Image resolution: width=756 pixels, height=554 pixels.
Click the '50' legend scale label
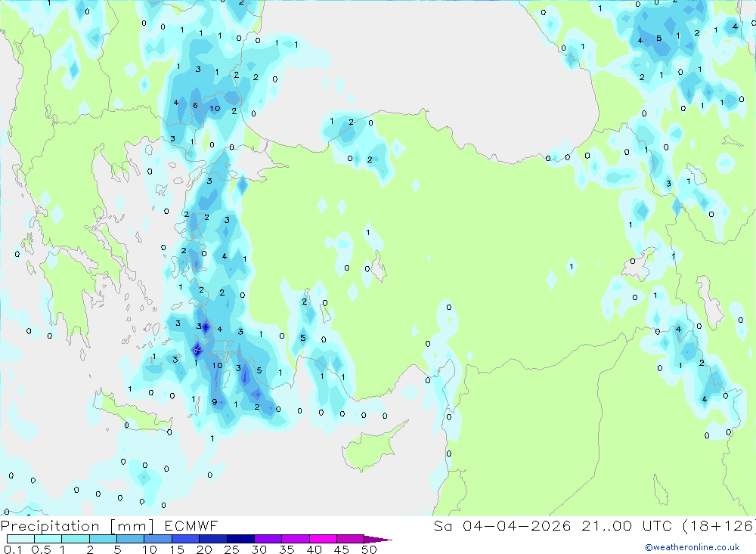(x=369, y=549)
